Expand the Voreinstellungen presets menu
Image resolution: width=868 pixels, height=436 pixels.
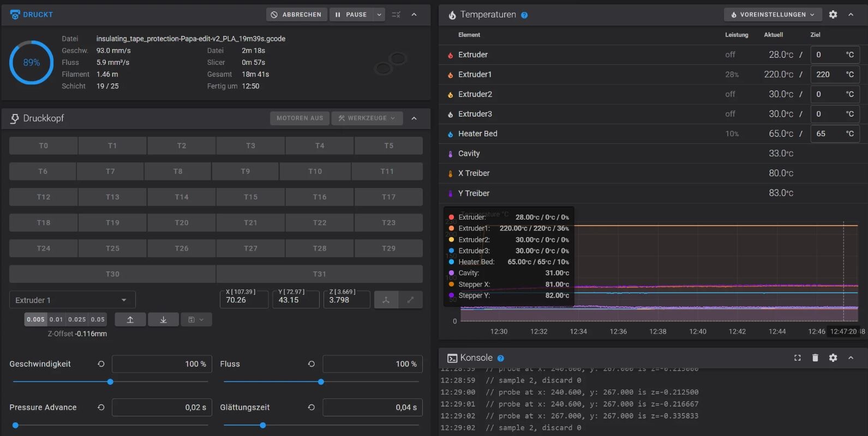[773, 15]
